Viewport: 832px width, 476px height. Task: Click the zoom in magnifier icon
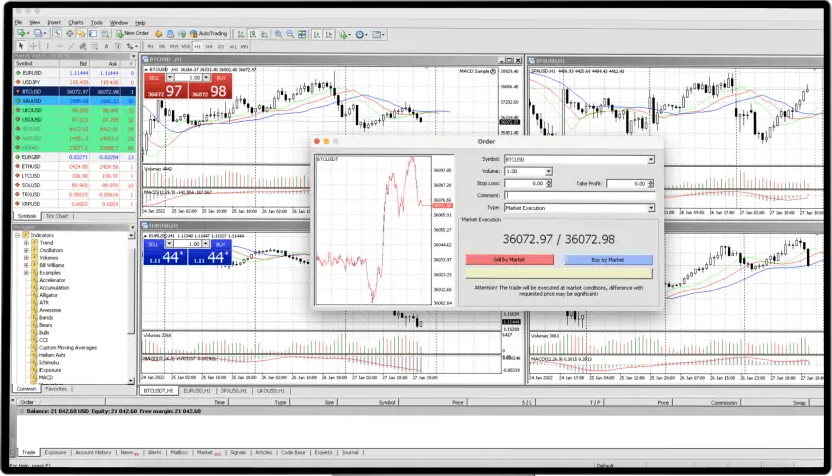(277, 34)
